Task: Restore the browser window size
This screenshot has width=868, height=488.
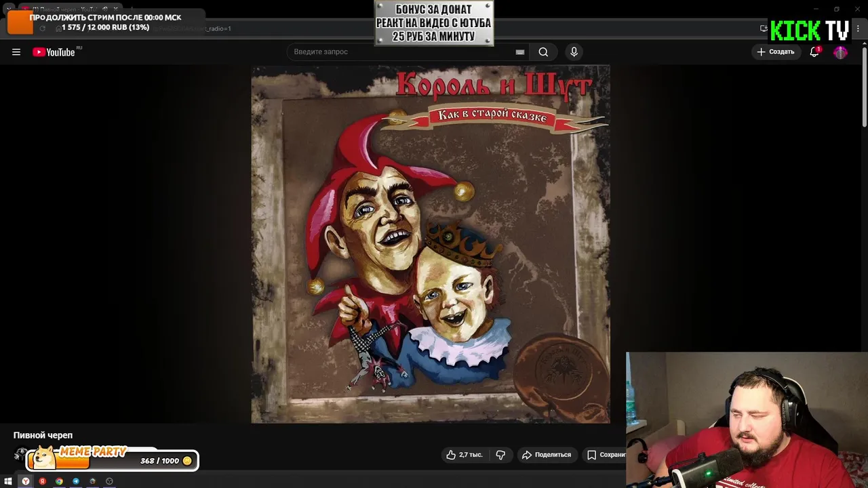Action: pos(836,9)
